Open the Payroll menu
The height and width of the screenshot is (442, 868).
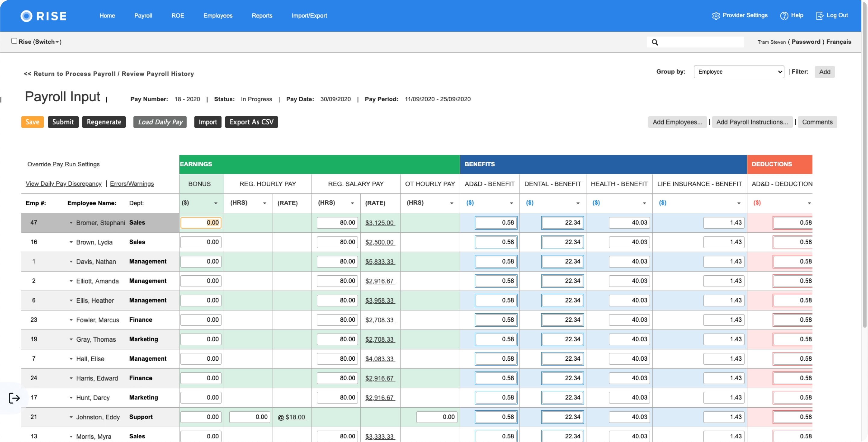click(143, 16)
